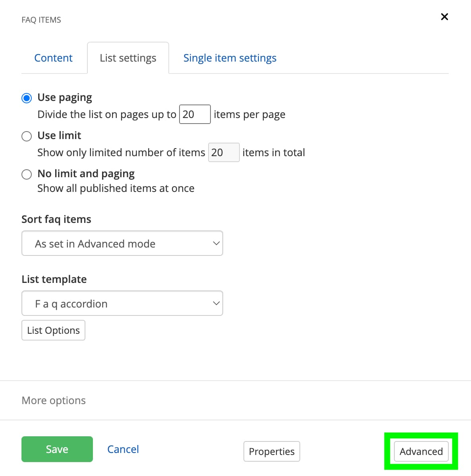Open the List template dropdown chevron
Screen dimensions: 471x476
[x=216, y=303]
